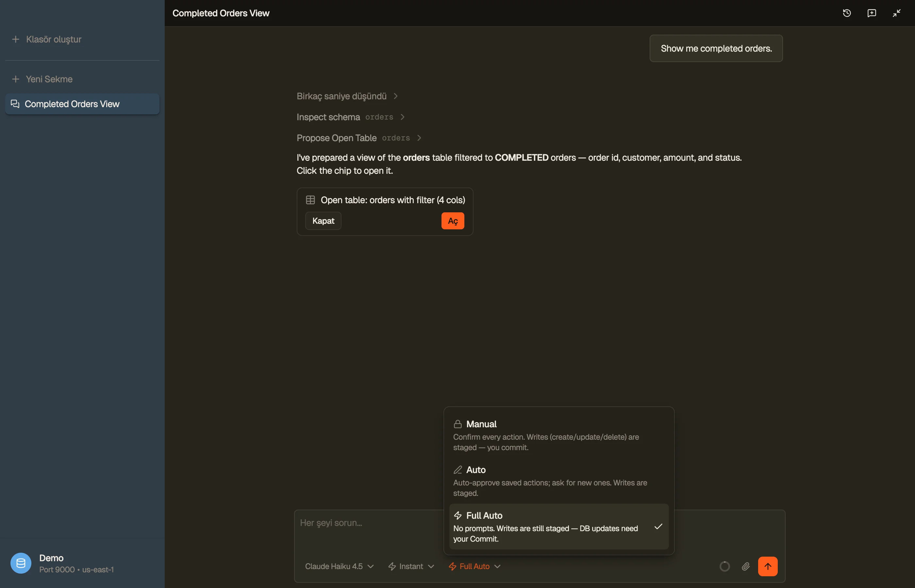Image resolution: width=915 pixels, height=588 pixels.
Task: Select Manual approval mode
Action: (559, 435)
